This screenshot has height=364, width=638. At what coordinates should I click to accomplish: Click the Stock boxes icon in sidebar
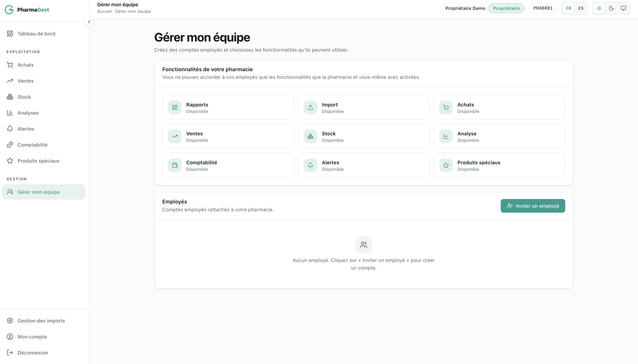[x=10, y=97]
